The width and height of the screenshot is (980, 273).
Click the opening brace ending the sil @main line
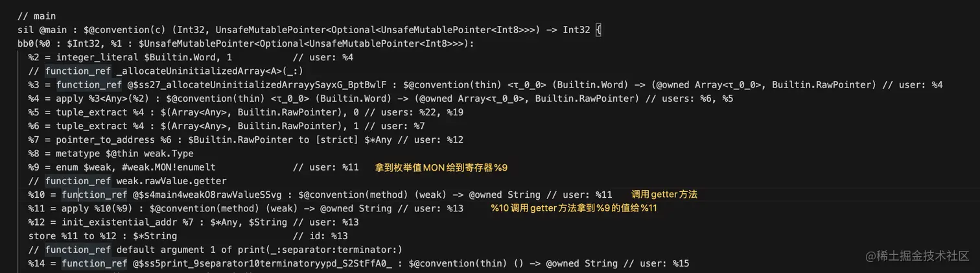[x=598, y=30]
